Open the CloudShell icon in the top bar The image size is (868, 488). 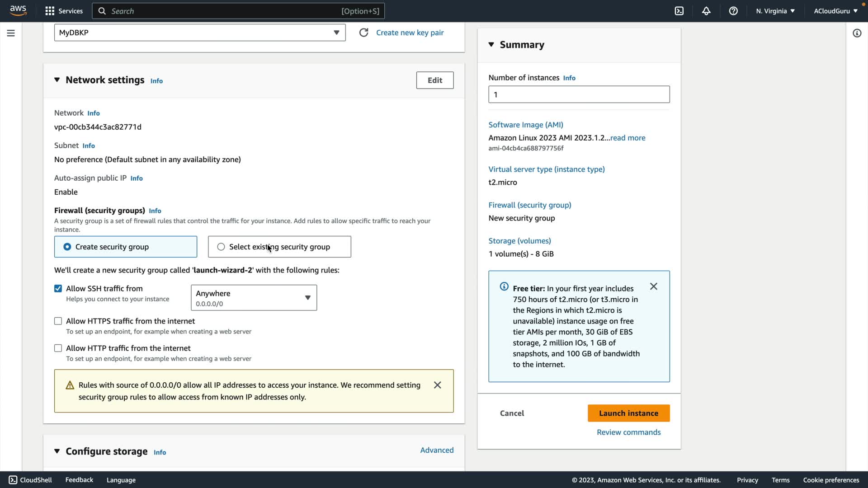679,11
